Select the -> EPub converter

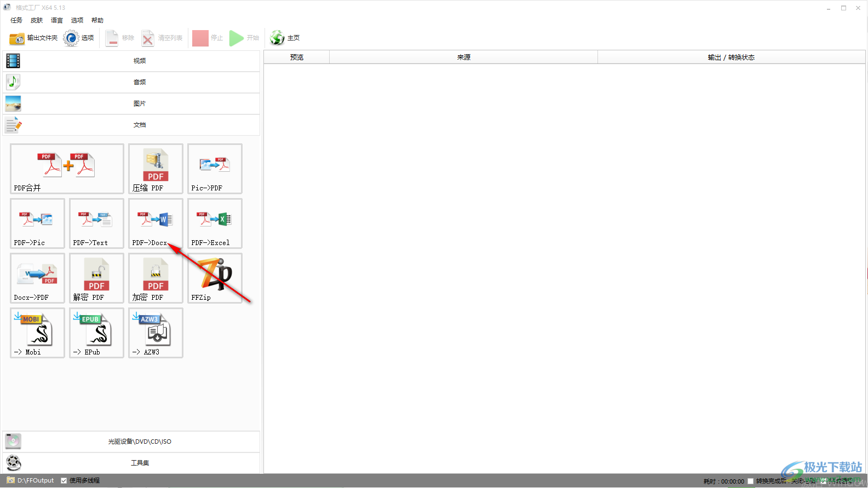tap(96, 333)
